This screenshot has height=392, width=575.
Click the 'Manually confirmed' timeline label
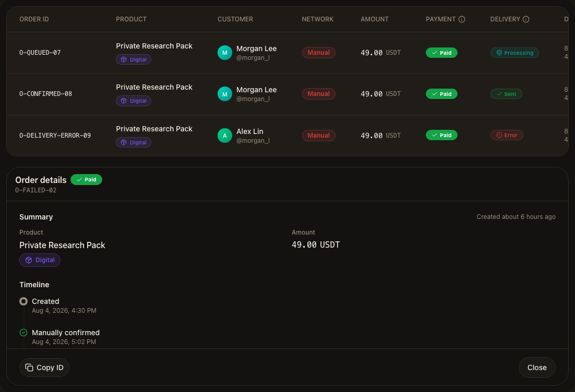click(66, 333)
